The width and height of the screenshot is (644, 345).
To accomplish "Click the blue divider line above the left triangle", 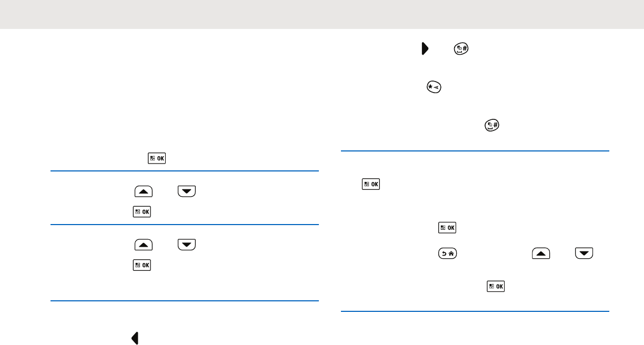I will [x=185, y=301].
